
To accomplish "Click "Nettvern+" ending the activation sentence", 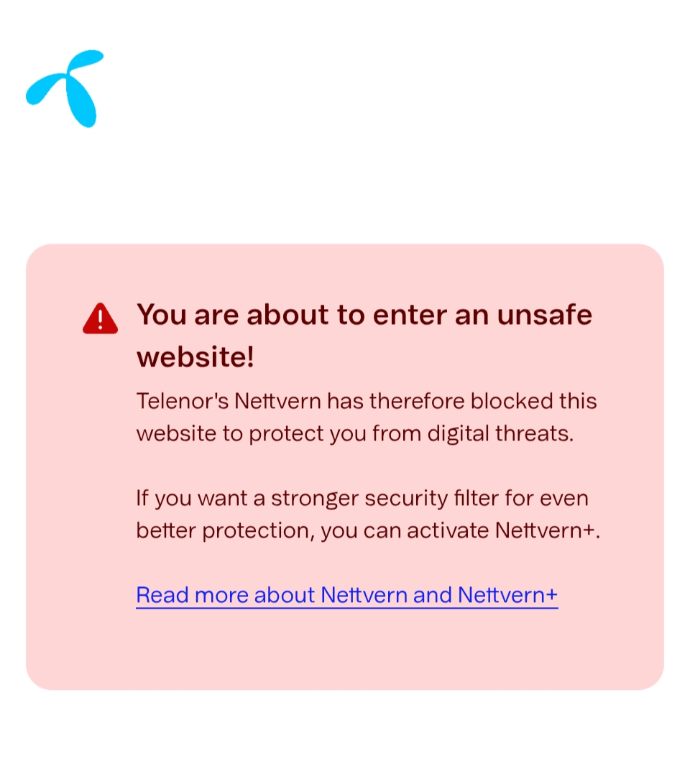I will [548, 530].
